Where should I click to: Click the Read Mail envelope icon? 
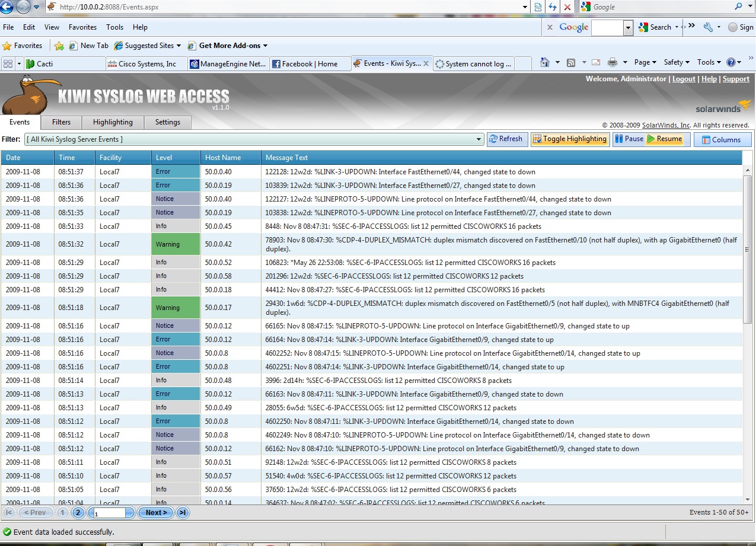596,62
